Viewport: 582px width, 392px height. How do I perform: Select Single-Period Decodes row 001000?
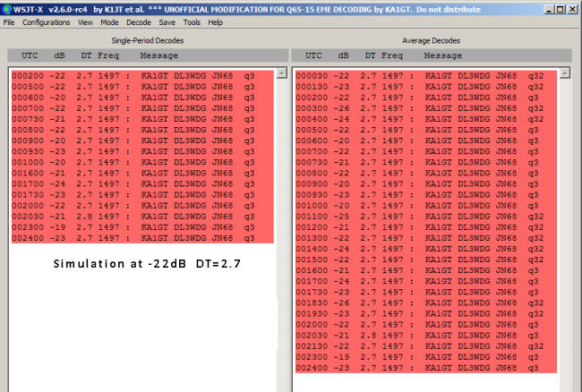pyautogui.click(x=142, y=162)
